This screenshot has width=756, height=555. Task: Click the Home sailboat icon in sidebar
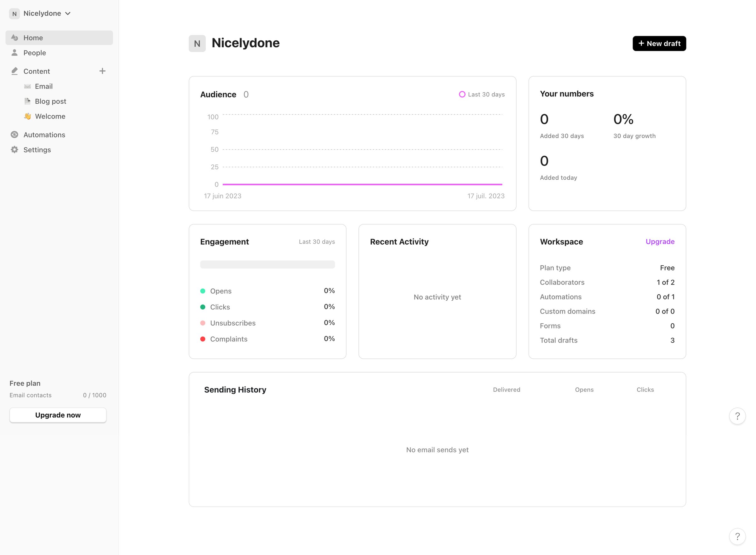(x=14, y=37)
